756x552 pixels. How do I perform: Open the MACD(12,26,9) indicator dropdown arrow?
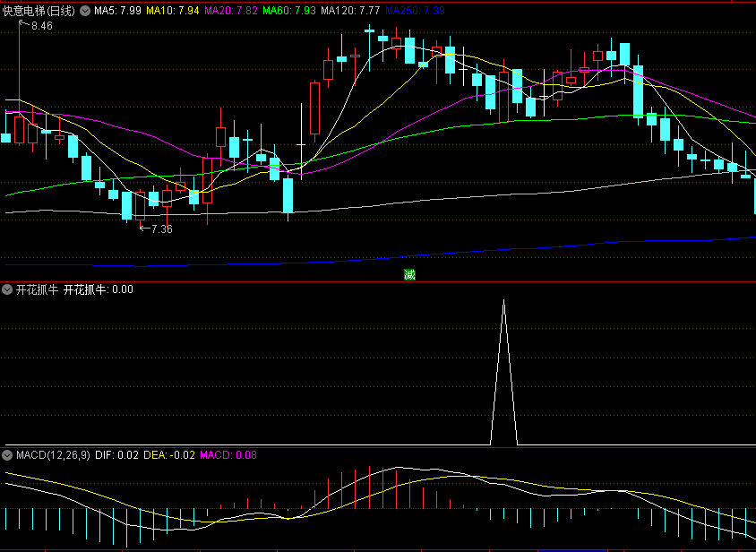coord(7,454)
